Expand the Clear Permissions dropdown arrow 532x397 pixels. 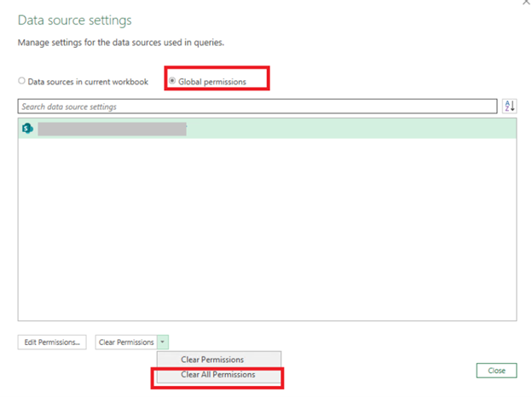163,342
